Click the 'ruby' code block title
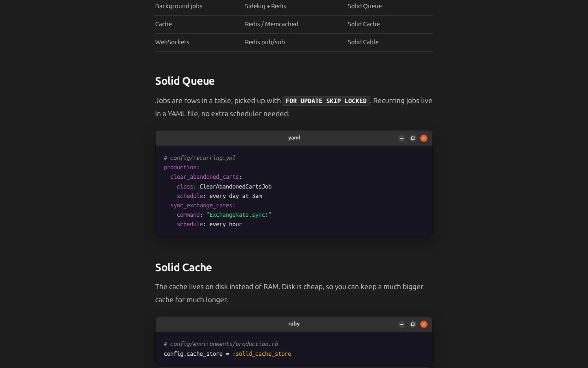Image resolution: width=588 pixels, height=368 pixels. coord(294,324)
